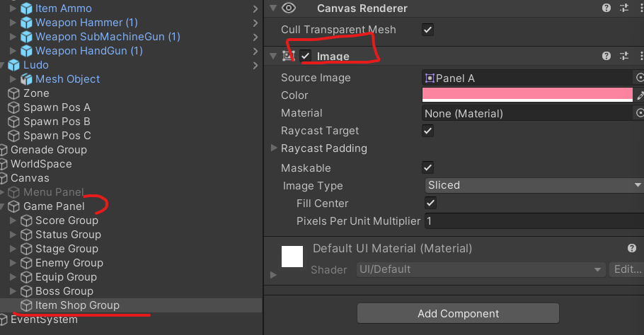Open Material object picker circle
The height and width of the screenshot is (335, 644).
point(640,113)
